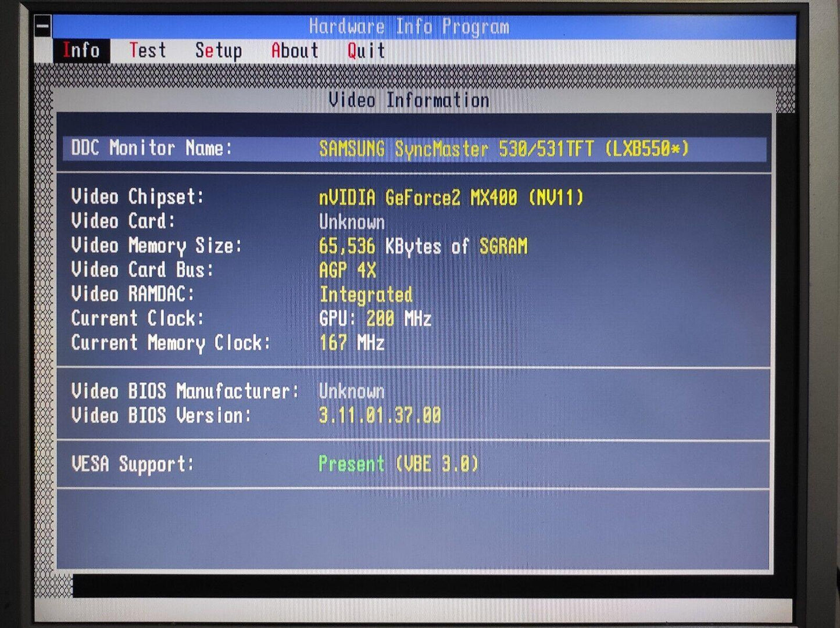Click the Hardware Info Program title bar
Image resolution: width=840 pixels, height=628 pixels.
(x=409, y=27)
